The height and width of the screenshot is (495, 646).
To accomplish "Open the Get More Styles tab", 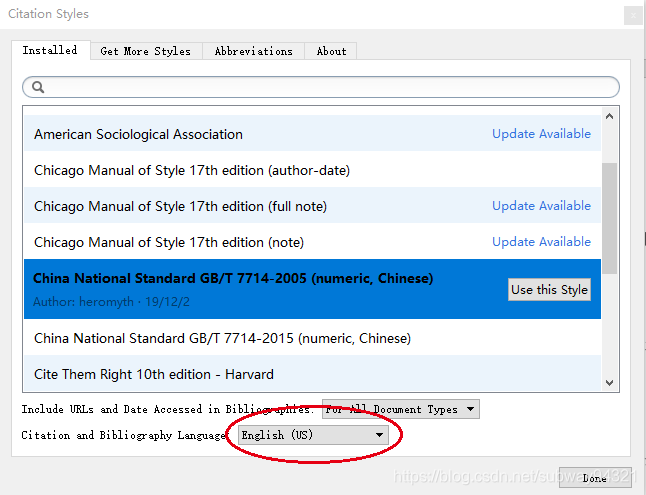I will [146, 51].
